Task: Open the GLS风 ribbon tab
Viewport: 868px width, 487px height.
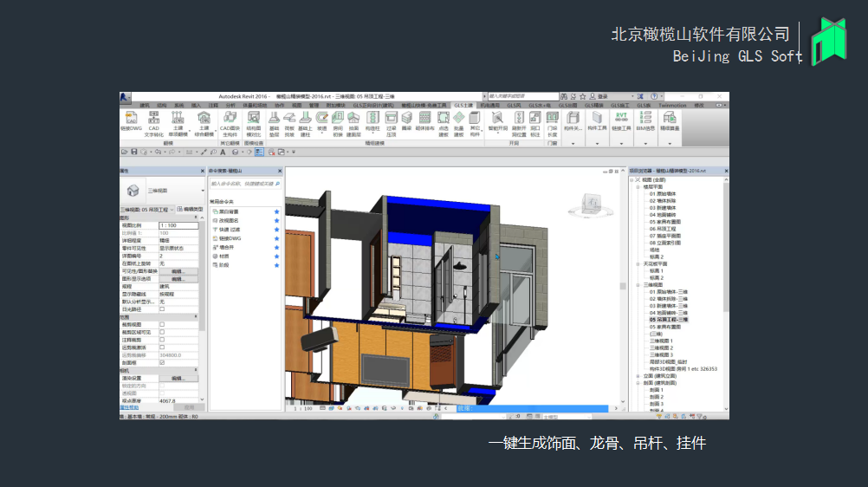Action: (x=515, y=105)
